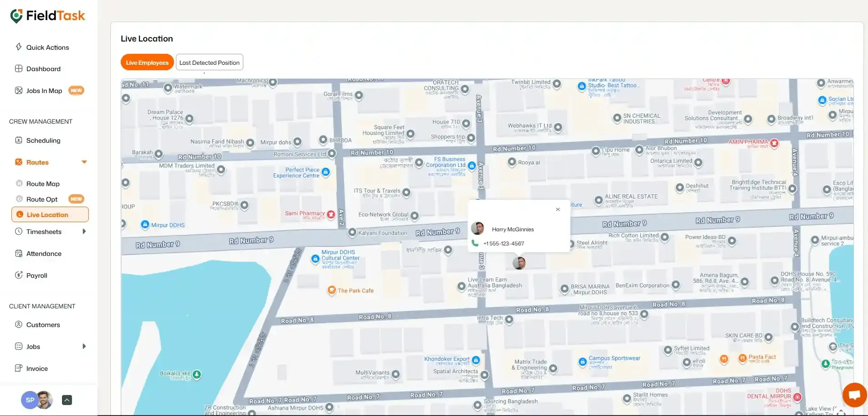Click the Invoice icon
Screen dimensions: 868x416
tap(19, 368)
